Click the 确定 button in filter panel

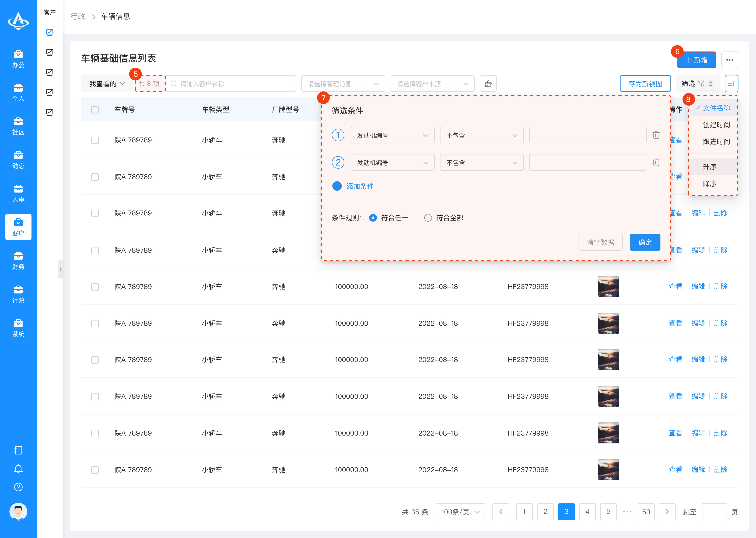click(x=645, y=242)
